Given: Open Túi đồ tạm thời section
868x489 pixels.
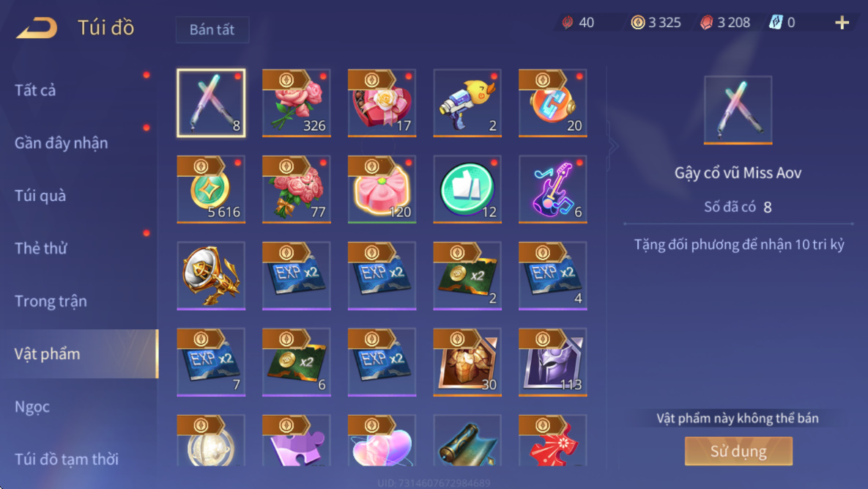Looking at the screenshot, I should point(67,459).
